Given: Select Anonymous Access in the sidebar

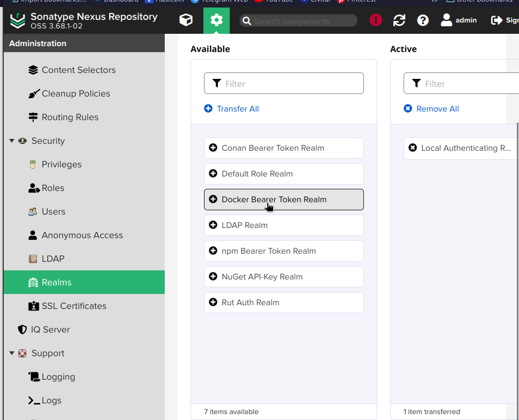Looking at the screenshot, I should [82, 235].
